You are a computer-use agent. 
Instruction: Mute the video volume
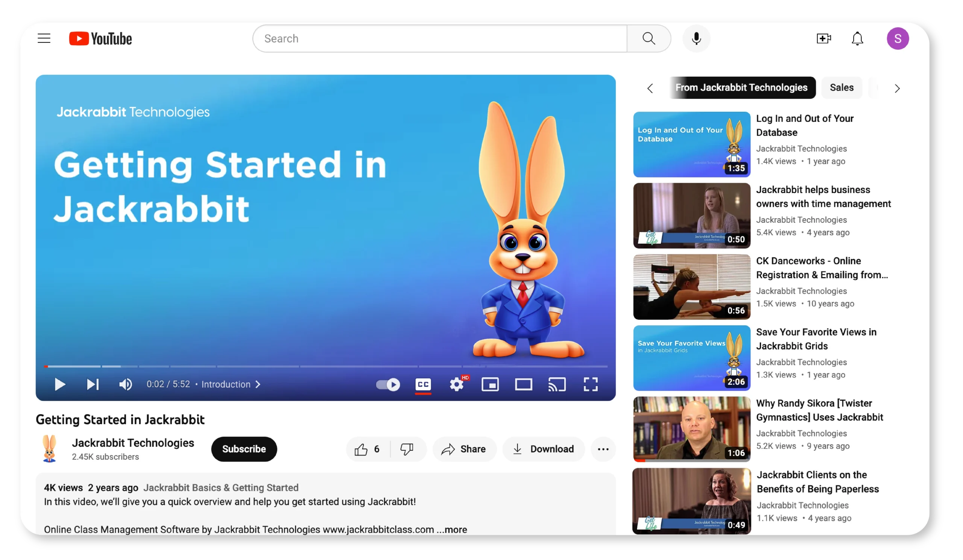pyautogui.click(x=125, y=385)
